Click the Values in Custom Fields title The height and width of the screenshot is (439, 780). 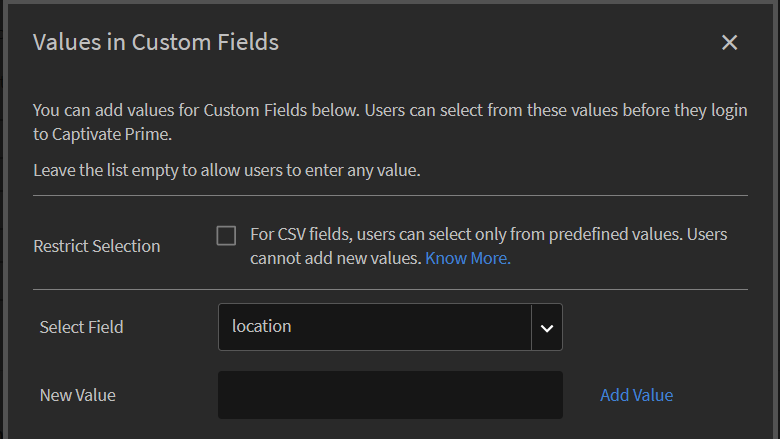point(156,42)
